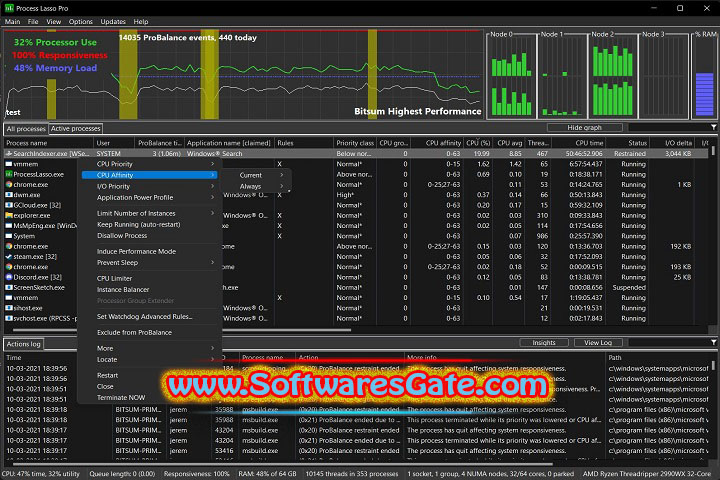Open the Current affinity submenu
720x480 pixels.
[256, 175]
